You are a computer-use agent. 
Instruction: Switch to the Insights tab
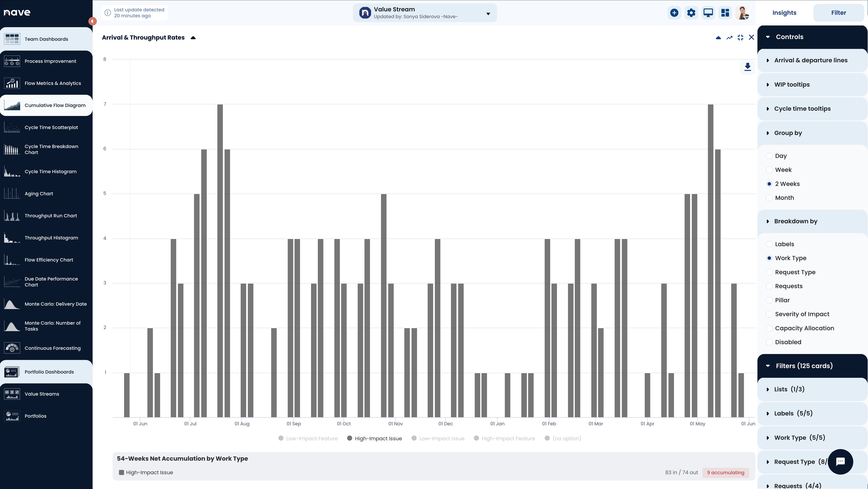pyautogui.click(x=784, y=13)
